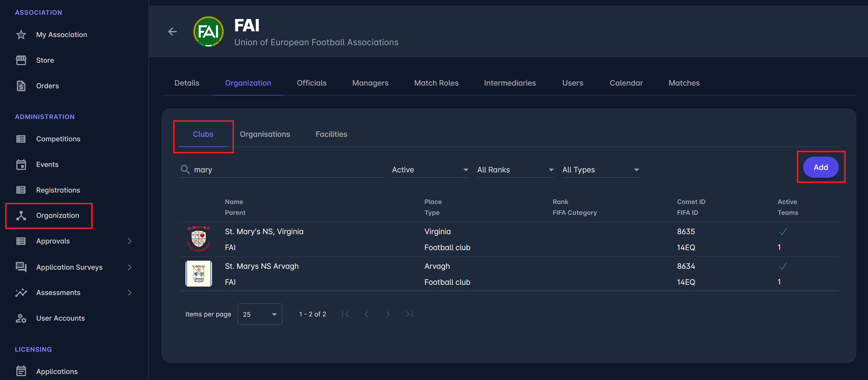Change items per page from 25
This screenshot has width=868, height=380.
pos(260,314)
